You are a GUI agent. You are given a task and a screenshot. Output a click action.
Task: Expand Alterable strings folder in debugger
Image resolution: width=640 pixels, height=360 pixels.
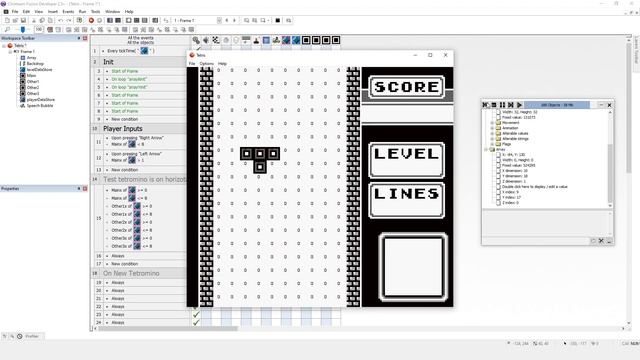492,138
